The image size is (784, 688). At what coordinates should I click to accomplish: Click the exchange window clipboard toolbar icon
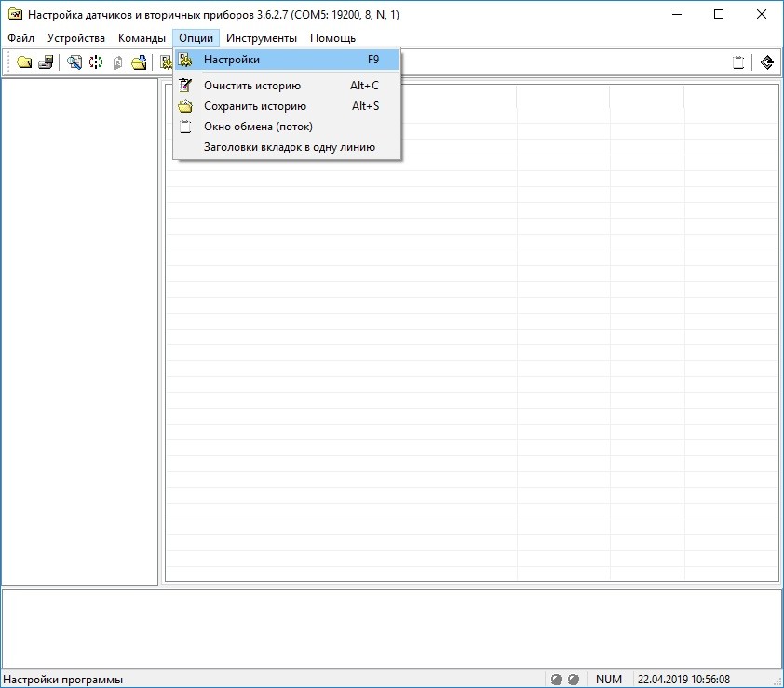point(738,62)
